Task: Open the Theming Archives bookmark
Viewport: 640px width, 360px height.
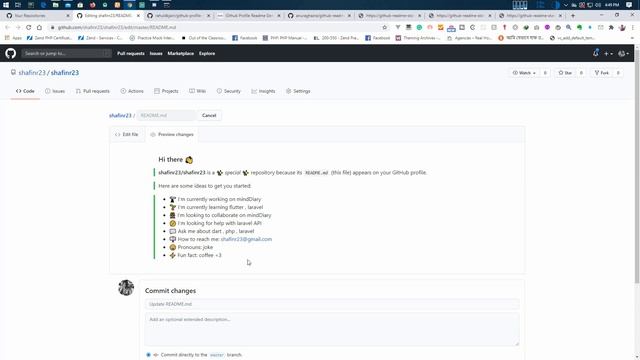Action: pyautogui.click(x=418, y=38)
